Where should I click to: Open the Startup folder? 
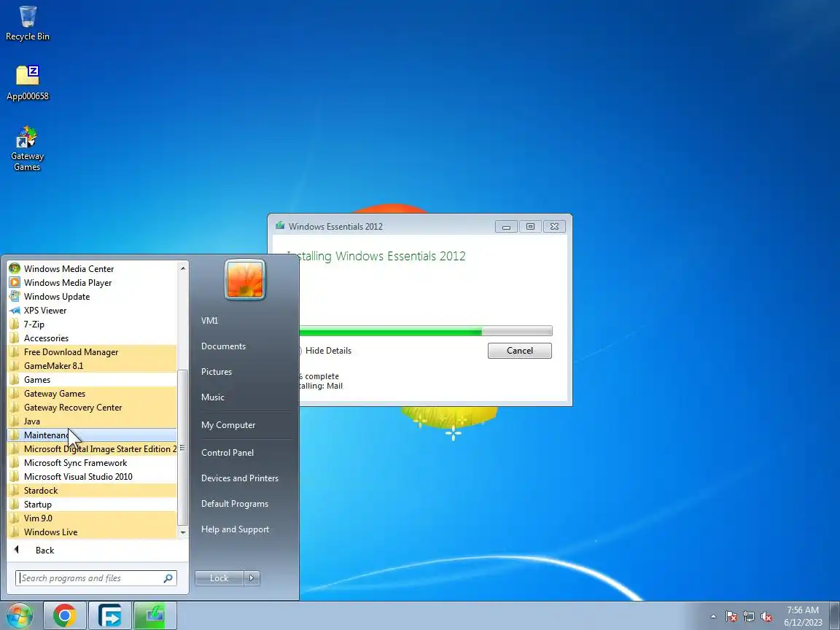(92, 505)
